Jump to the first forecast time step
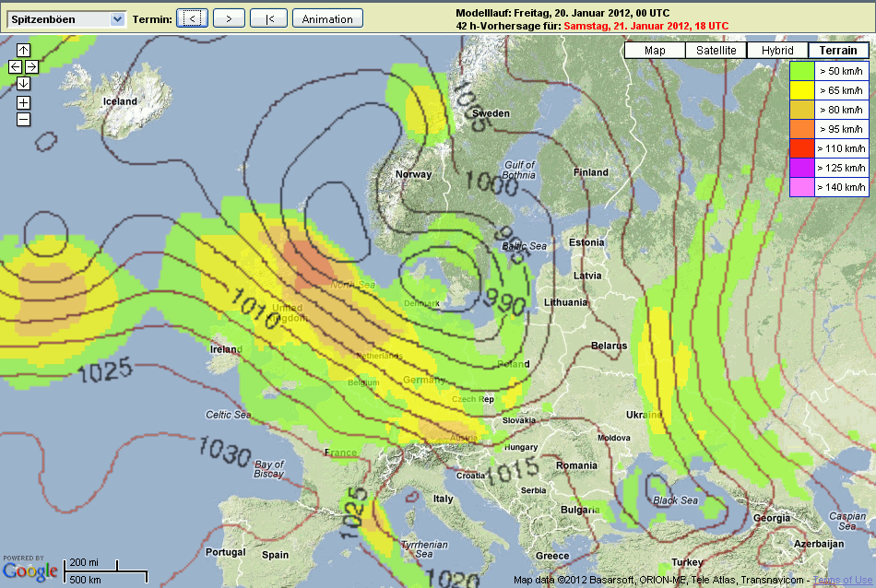876x588 pixels. point(268,18)
